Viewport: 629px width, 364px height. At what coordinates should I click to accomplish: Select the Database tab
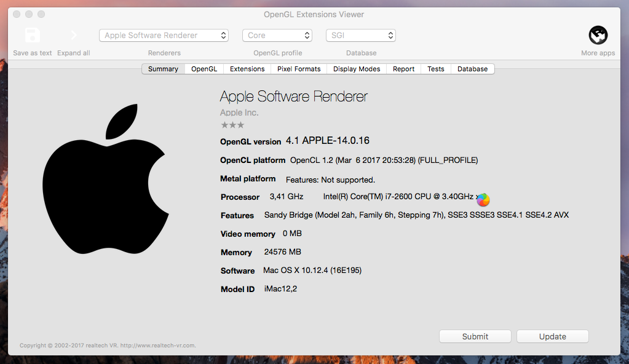pyautogui.click(x=472, y=69)
